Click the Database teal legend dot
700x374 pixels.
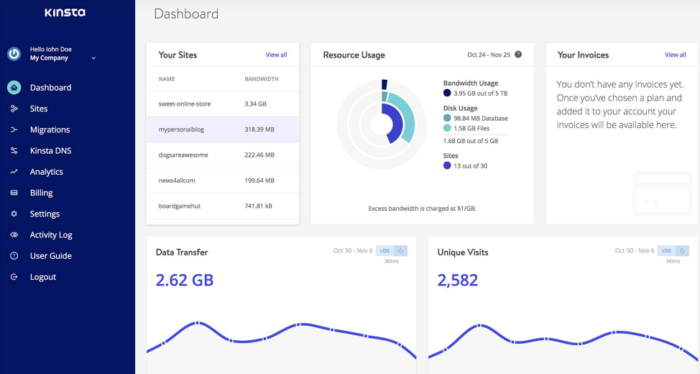pyautogui.click(x=447, y=118)
